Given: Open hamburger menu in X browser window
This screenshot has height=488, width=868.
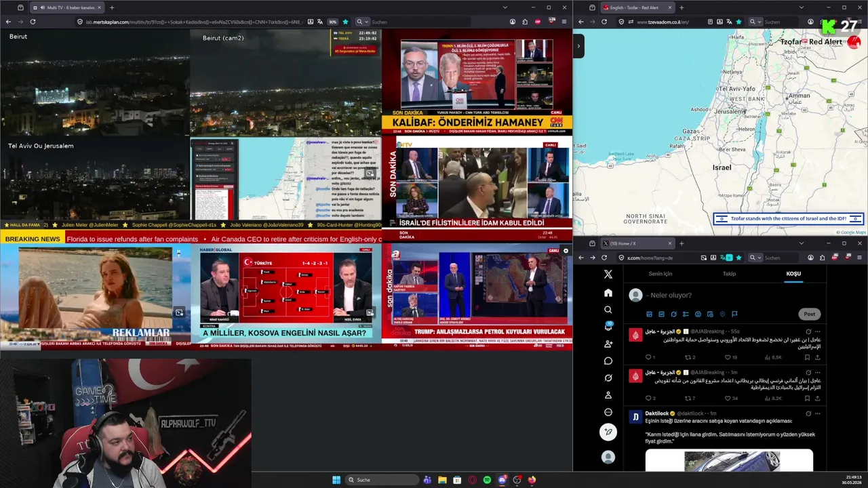Looking at the screenshot, I should [x=861, y=258].
